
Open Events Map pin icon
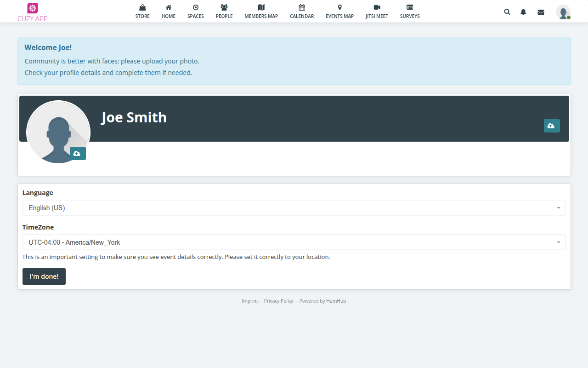point(340,7)
